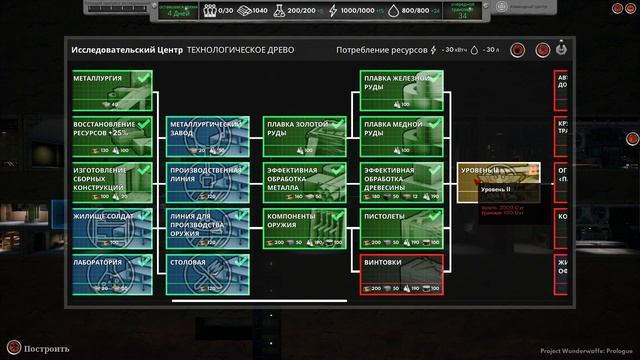Select the ПЛАВКА МЕДНОЙ РУДЫ card
Image resolution: width=640 pixels, height=360 pixels.
click(402, 136)
